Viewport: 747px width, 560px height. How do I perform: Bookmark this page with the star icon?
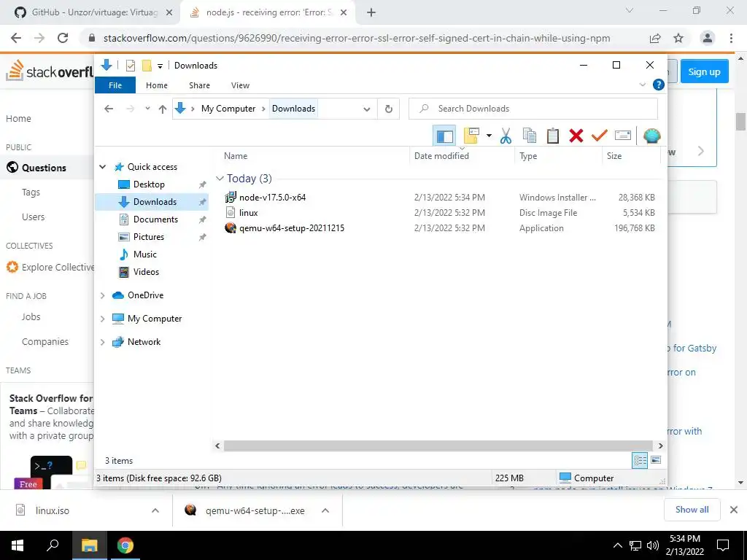pyautogui.click(x=678, y=38)
